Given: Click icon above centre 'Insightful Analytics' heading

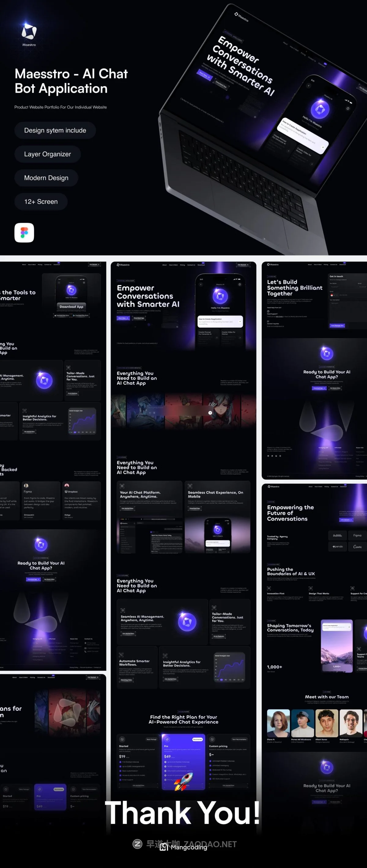Looking at the screenshot, I should tap(165, 656).
